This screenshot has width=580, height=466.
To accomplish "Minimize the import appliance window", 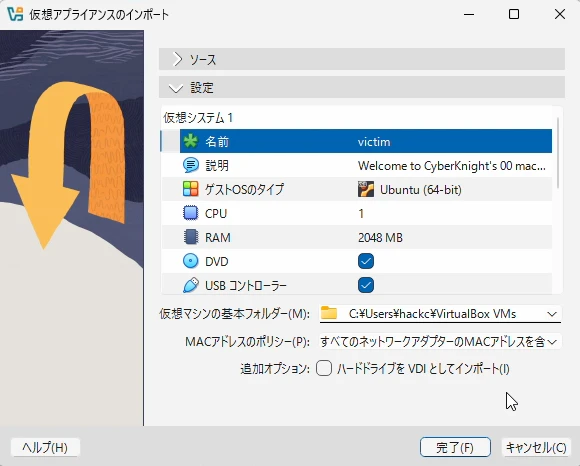I will coord(469,14).
